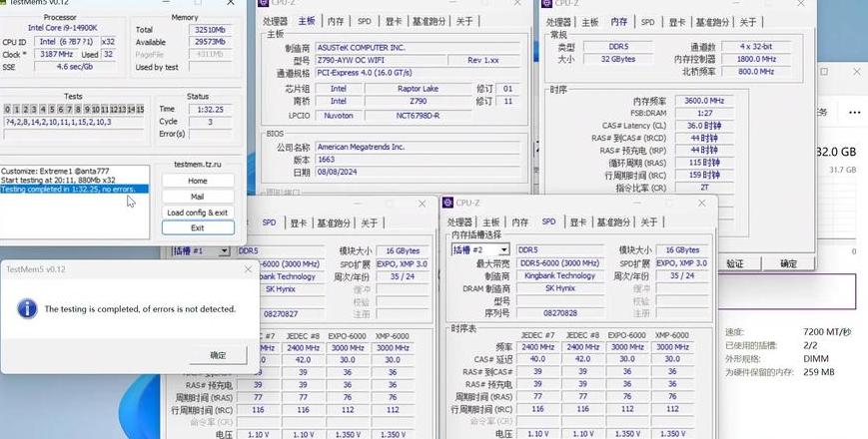Click BIOS date 08/08/2024
Image resolution: width=868 pixels, height=439 pixels.
tap(418, 173)
